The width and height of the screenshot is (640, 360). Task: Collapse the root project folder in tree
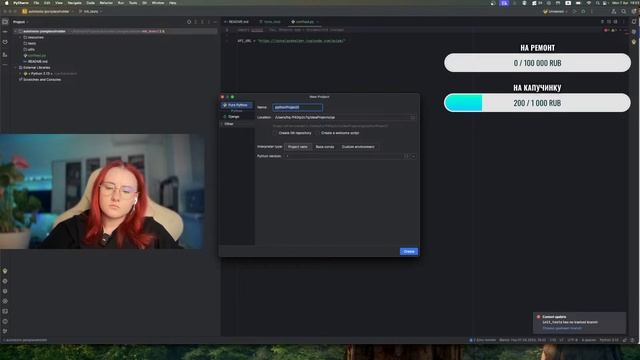tap(16, 31)
